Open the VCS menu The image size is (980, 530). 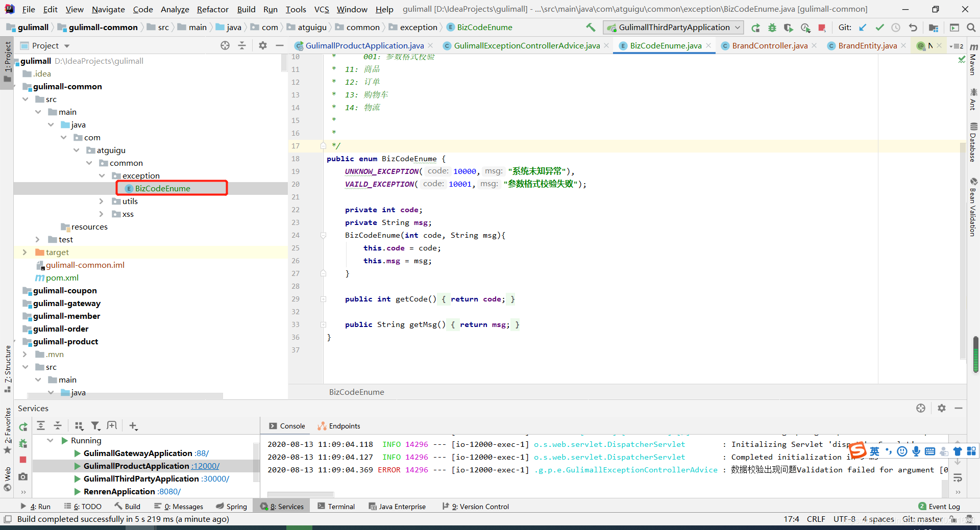(321, 9)
